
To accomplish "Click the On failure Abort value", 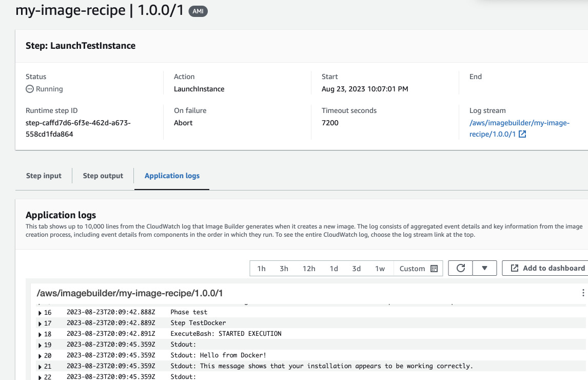I will pyautogui.click(x=183, y=123).
